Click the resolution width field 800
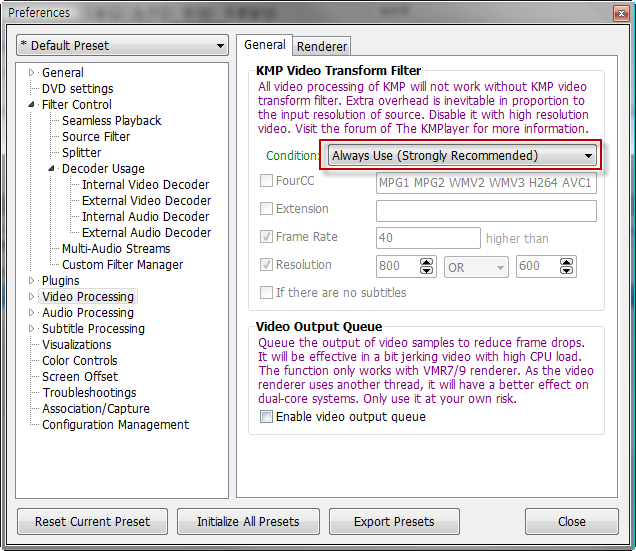Viewport: 636px width, 551px height. tap(398, 266)
